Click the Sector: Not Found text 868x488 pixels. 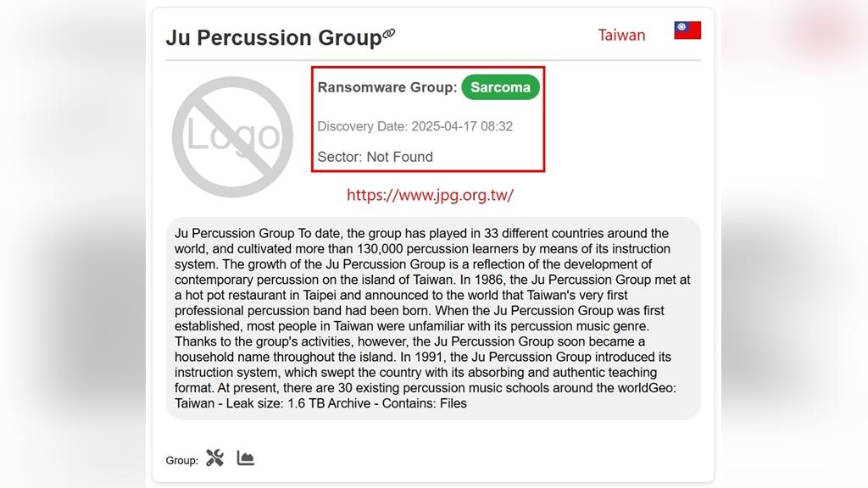(375, 157)
